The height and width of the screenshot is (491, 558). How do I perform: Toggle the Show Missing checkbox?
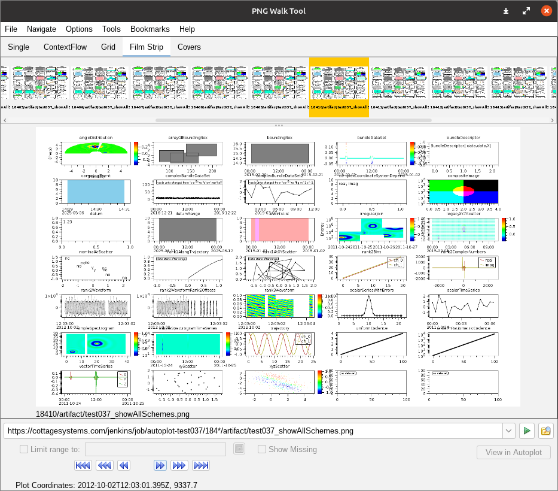pos(262,449)
